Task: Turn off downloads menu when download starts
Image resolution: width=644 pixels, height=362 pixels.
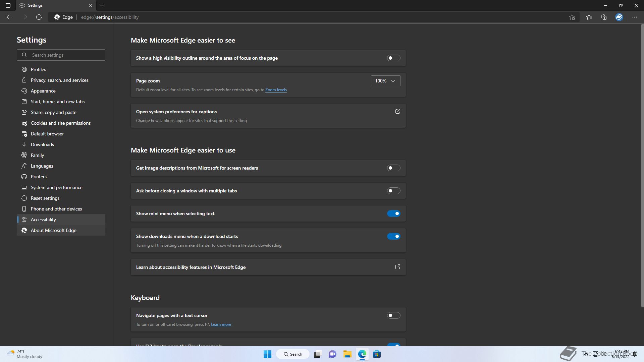Action: tap(394, 236)
